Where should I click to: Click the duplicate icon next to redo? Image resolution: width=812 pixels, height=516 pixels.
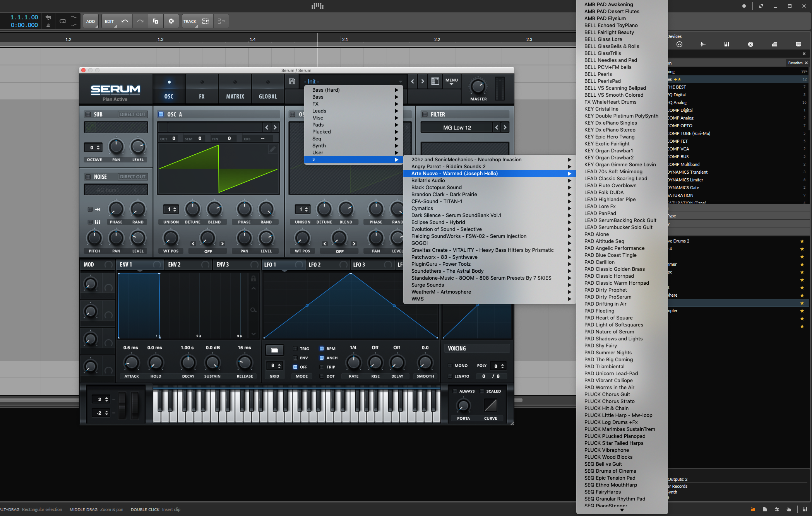[156, 21]
